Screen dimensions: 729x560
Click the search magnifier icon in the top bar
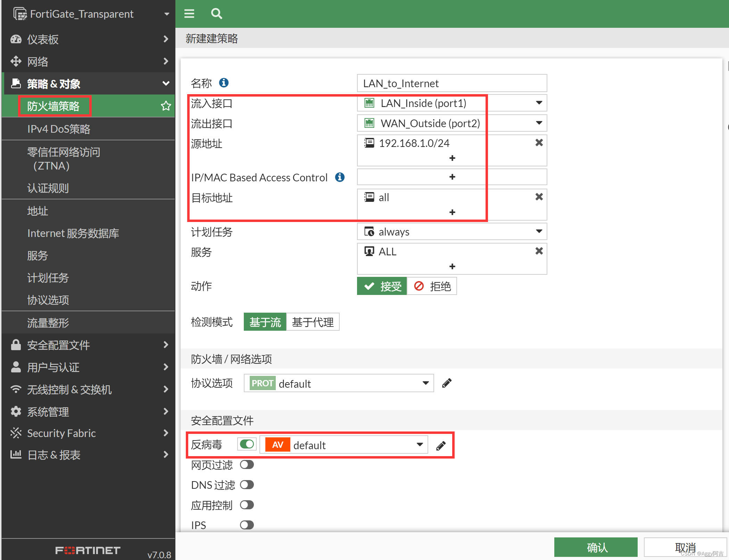(216, 14)
